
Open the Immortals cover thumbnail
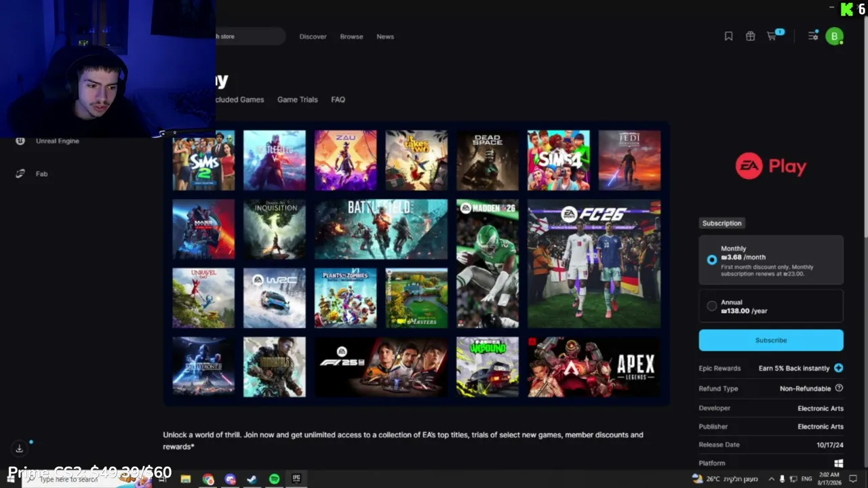click(275, 367)
